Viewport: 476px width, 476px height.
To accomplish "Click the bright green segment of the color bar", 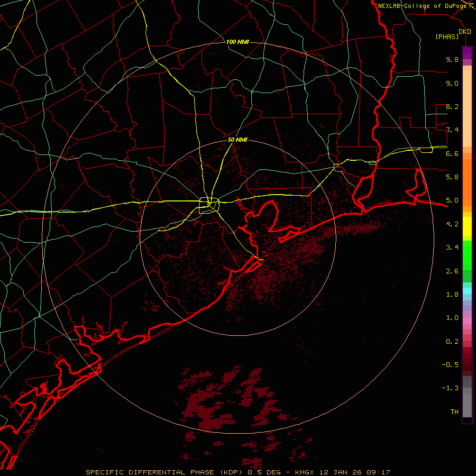I will coord(467,255).
